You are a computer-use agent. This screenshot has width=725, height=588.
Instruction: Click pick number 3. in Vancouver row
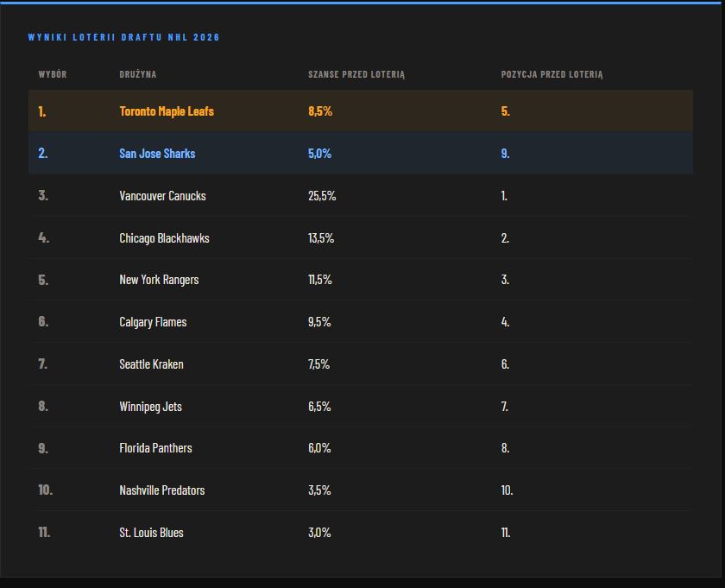[x=43, y=196]
